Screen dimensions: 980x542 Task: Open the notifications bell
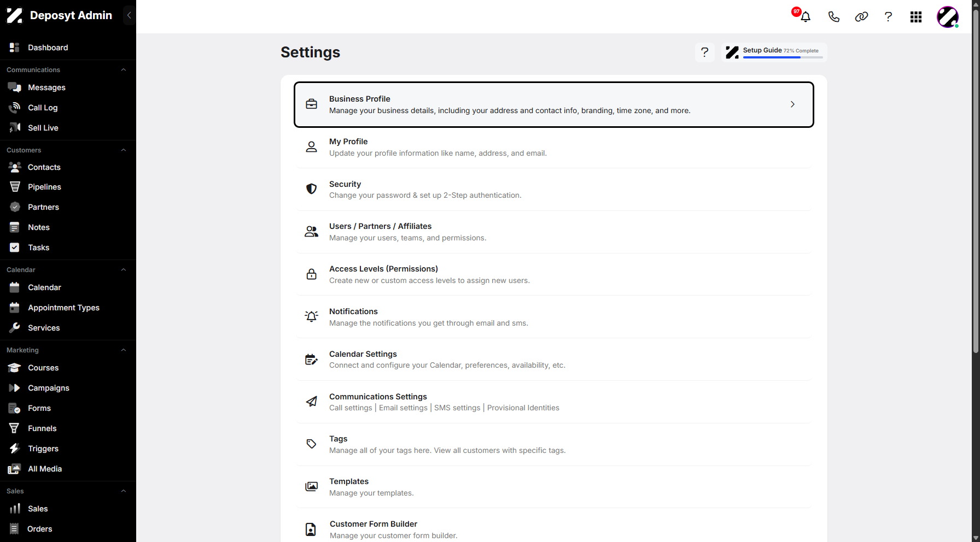805,17
